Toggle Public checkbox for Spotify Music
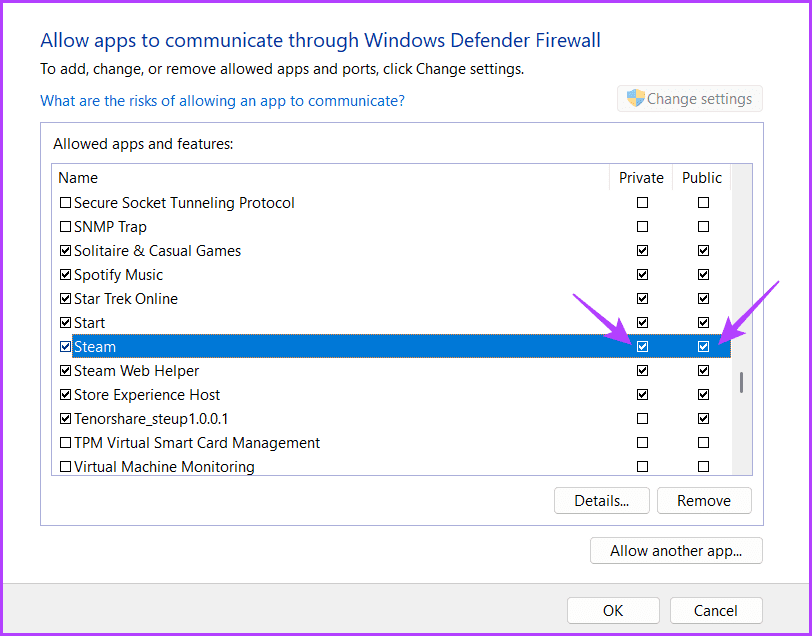The width and height of the screenshot is (812, 636). point(703,274)
